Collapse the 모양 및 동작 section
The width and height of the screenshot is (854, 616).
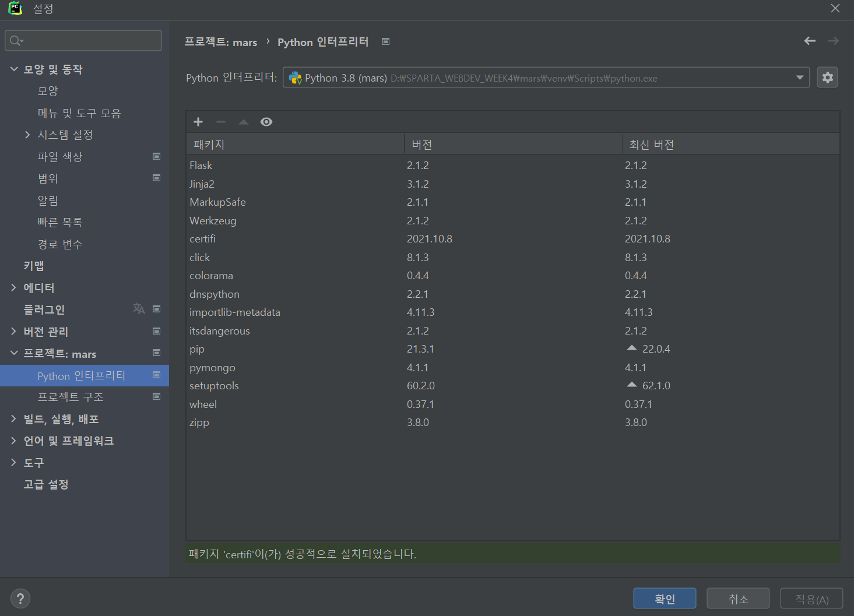tap(14, 69)
